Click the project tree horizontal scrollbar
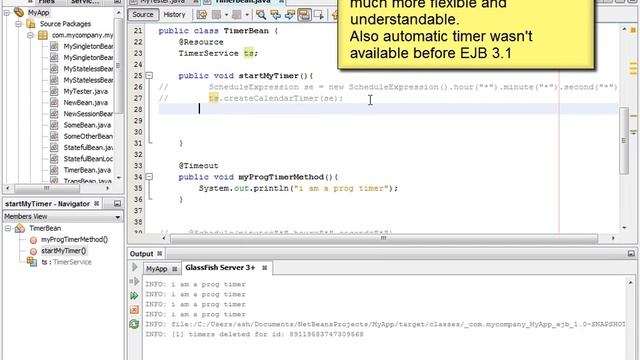 pyautogui.click(x=47, y=188)
